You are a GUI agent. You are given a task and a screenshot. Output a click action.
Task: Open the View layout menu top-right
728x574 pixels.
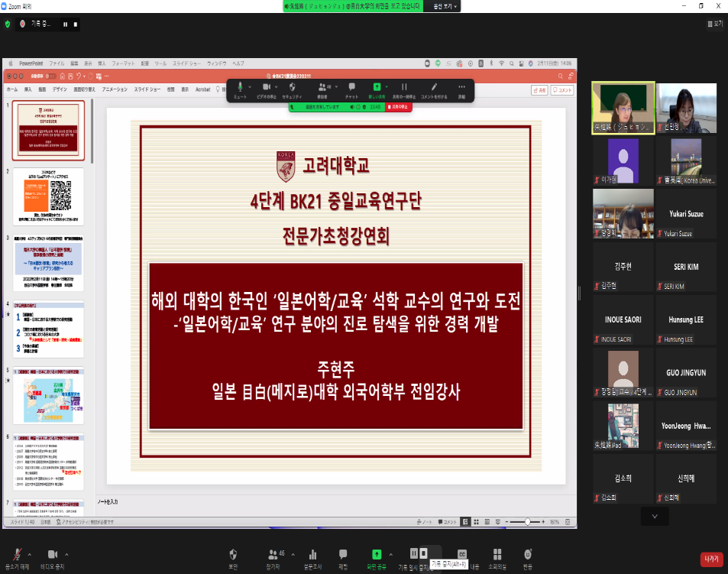coord(714,24)
